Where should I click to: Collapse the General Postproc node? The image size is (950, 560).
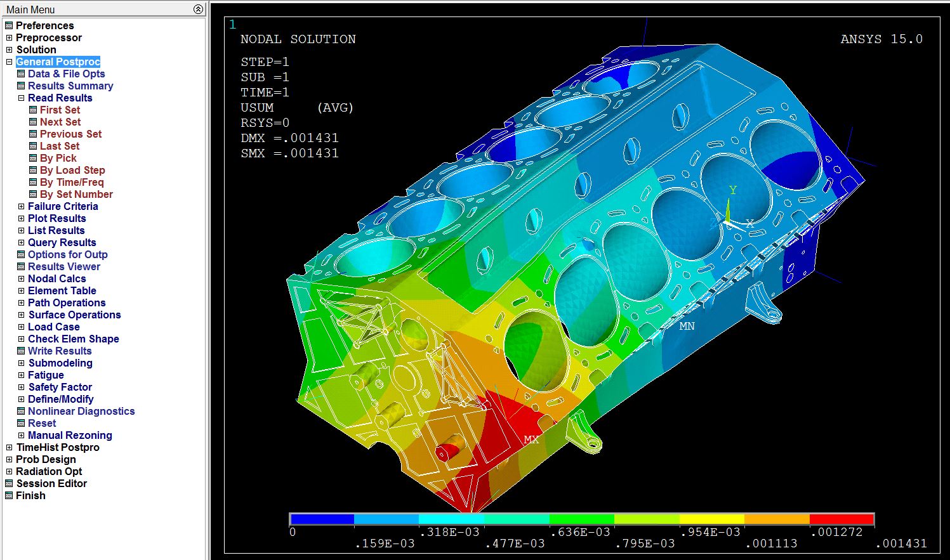tap(9, 62)
